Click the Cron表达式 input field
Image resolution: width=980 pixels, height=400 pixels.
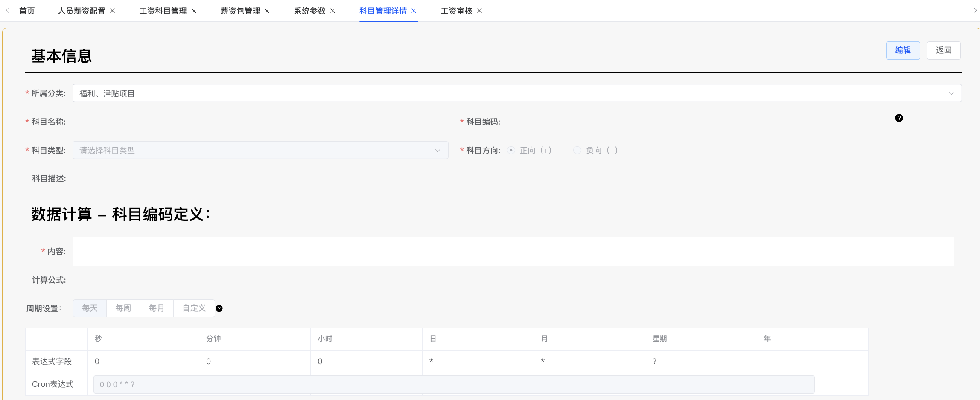click(x=454, y=384)
